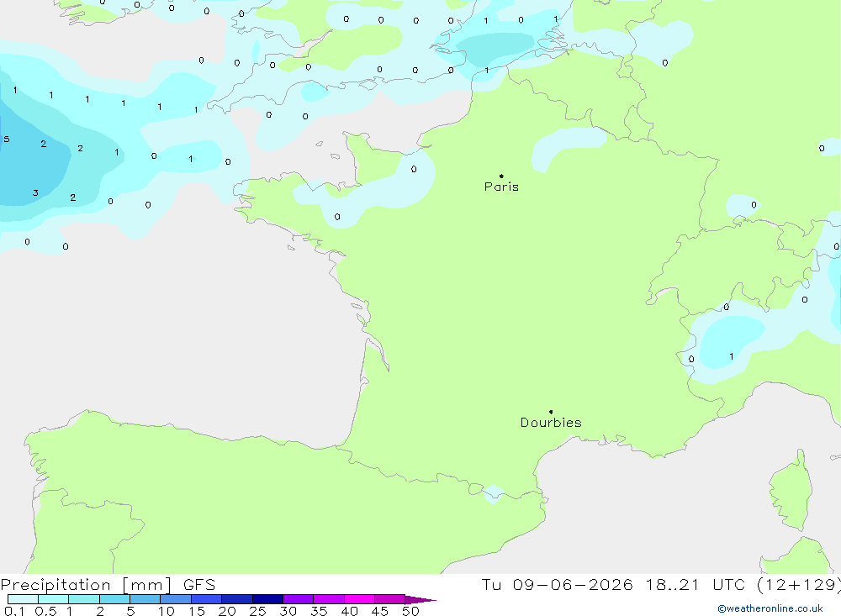Select the 0.5–1 mm legend swatch
This screenshot has width=841, height=616.
pos(54,599)
